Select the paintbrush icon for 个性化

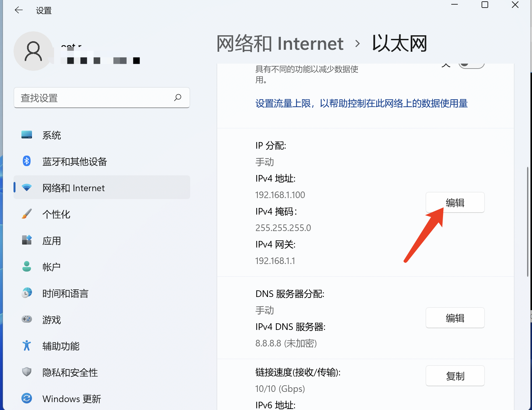pyautogui.click(x=26, y=214)
